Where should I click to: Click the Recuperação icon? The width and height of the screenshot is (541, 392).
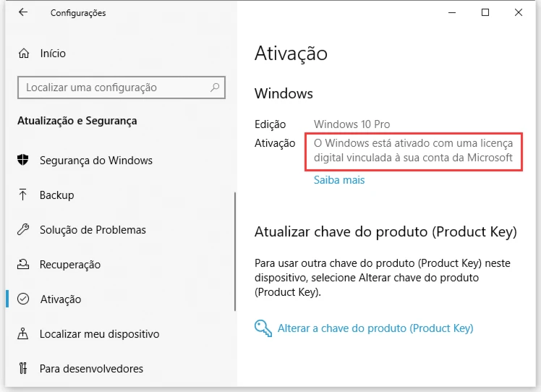[x=24, y=265]
